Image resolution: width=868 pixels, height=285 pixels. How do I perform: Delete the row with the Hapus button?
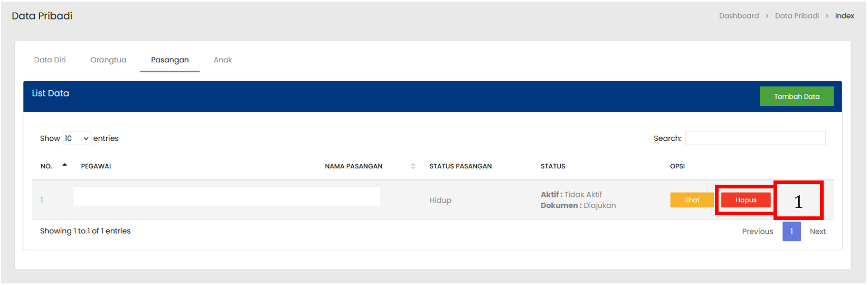[746, 200]
